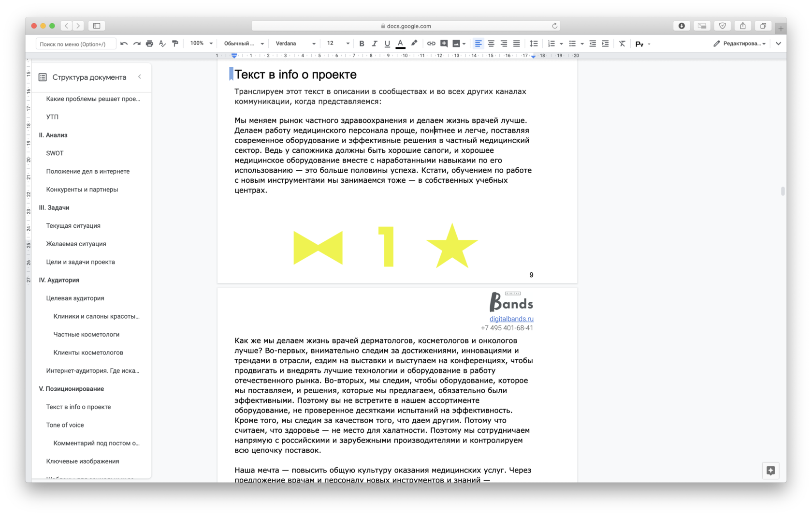Viewport: 812px width, 516px height.
Task: Open input tools dropdown arrow
Action: [649, 44]
